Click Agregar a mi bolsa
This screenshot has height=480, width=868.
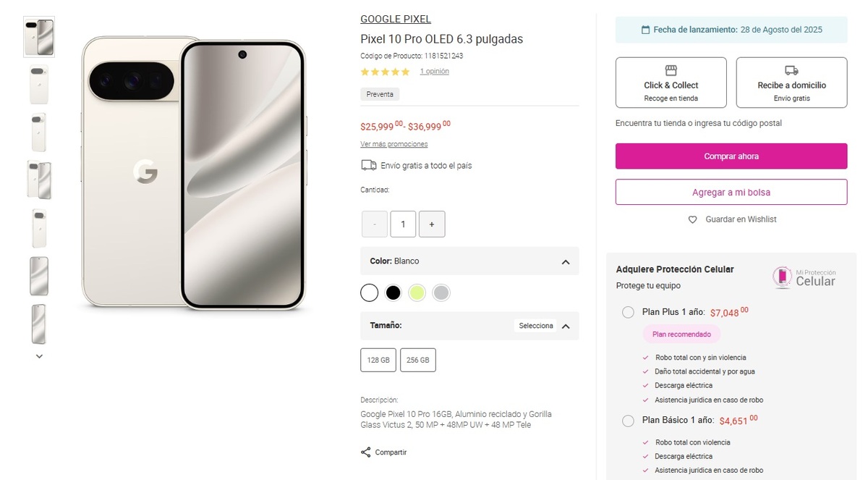click(731, 193)
